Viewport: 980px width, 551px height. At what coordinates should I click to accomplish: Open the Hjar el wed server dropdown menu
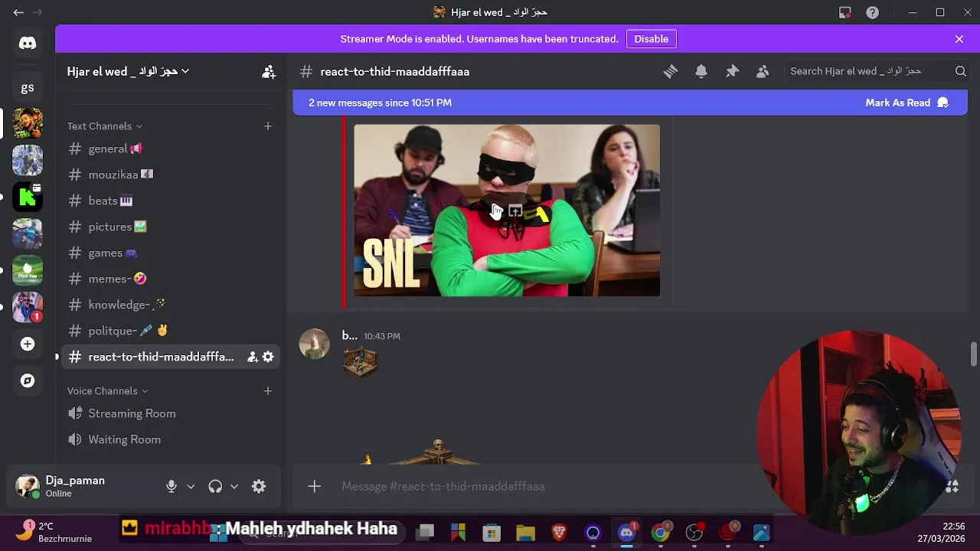point(128,71)
